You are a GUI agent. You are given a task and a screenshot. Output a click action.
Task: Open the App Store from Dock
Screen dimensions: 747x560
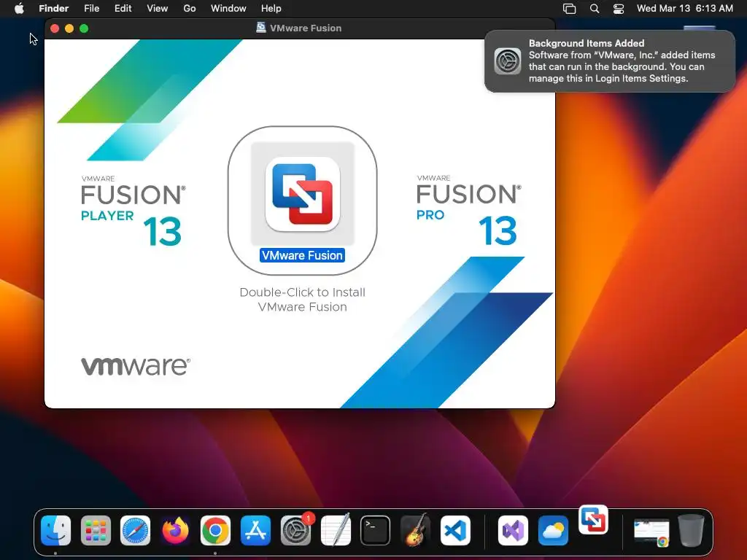tap(255, 530)
